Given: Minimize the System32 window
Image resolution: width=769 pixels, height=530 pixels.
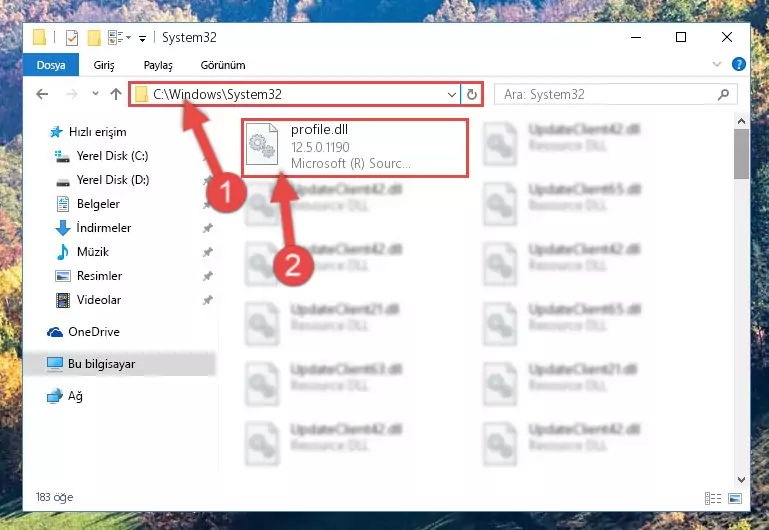Looking at the screenshot, I should [636, 37].
